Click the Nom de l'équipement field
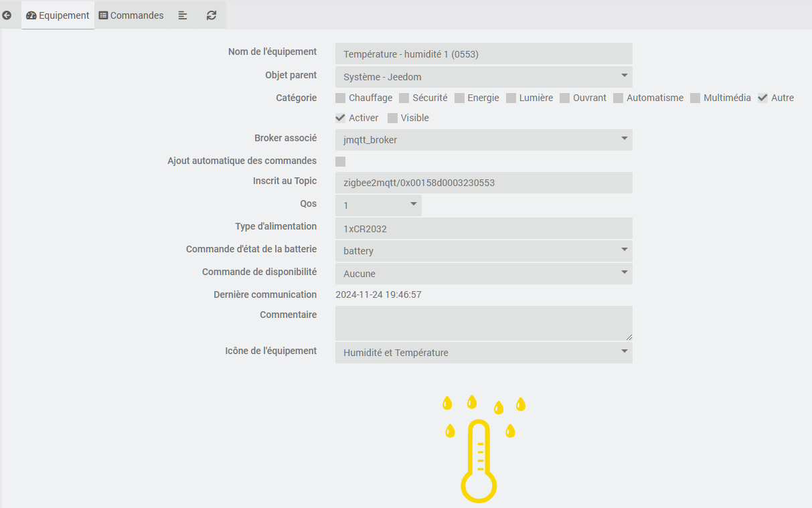This screenshot has width=812, height=508. [483, 54]
